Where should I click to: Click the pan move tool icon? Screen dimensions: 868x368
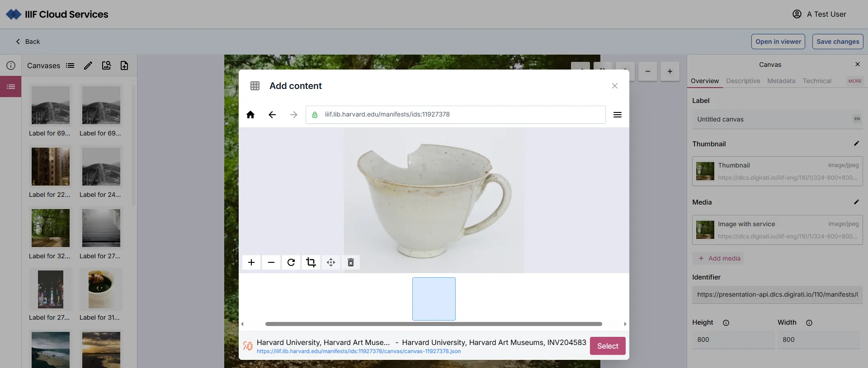click(331, 262)
